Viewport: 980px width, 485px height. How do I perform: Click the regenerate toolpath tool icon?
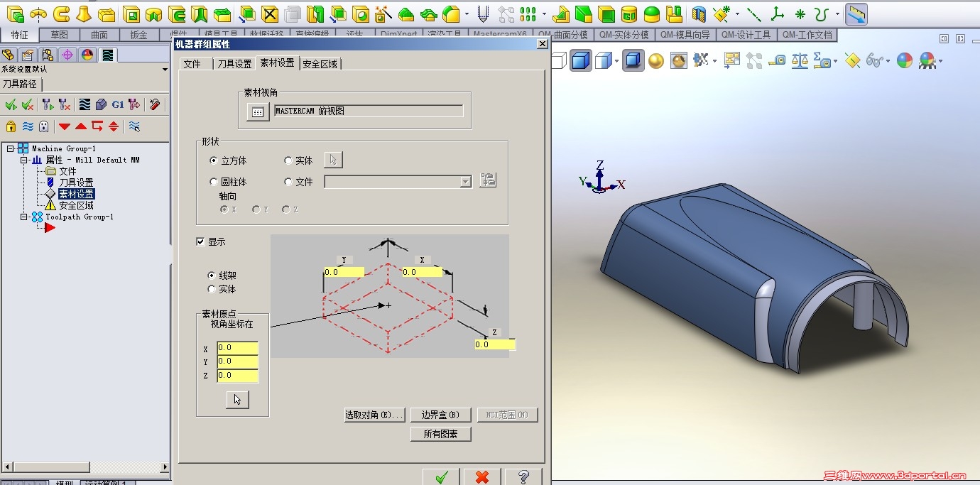tap(47, 104)
